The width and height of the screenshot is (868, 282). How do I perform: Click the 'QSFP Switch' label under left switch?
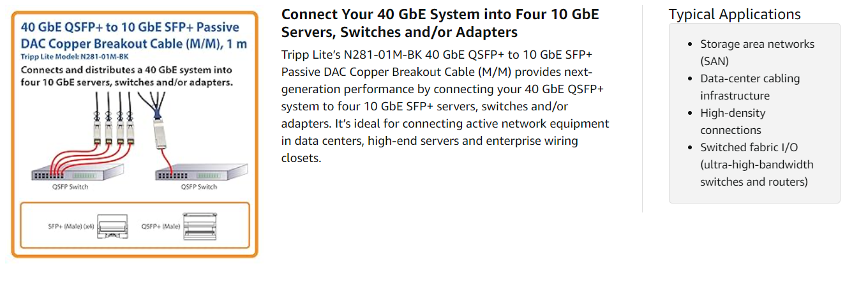(71, 187)
